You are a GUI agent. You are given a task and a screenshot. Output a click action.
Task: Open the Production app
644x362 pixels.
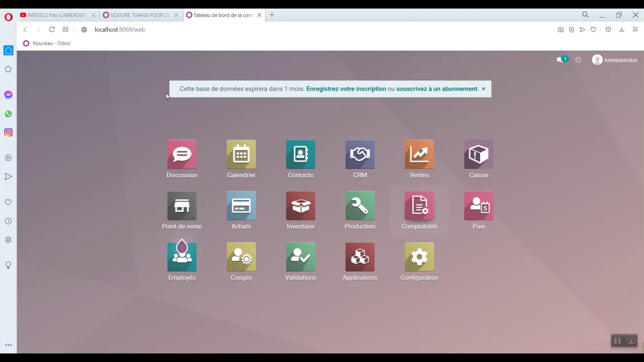[x=360, y=206]
